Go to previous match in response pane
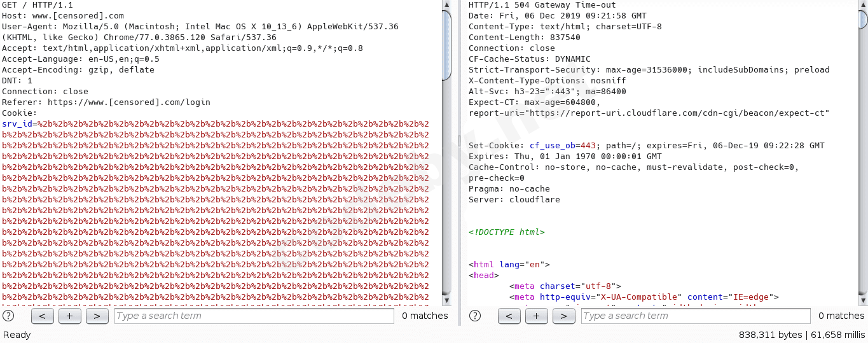Screen dimensions: 868x343 509,316
